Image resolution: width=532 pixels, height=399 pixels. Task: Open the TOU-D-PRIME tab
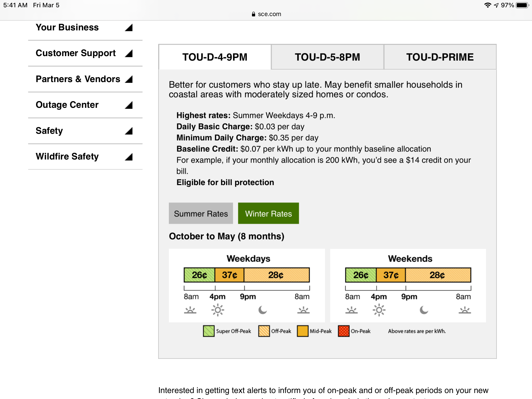click(x=440, y=57)
